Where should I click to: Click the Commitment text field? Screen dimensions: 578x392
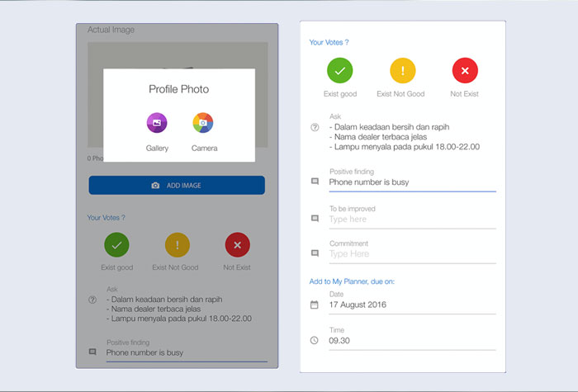click(x=411, y=254)
